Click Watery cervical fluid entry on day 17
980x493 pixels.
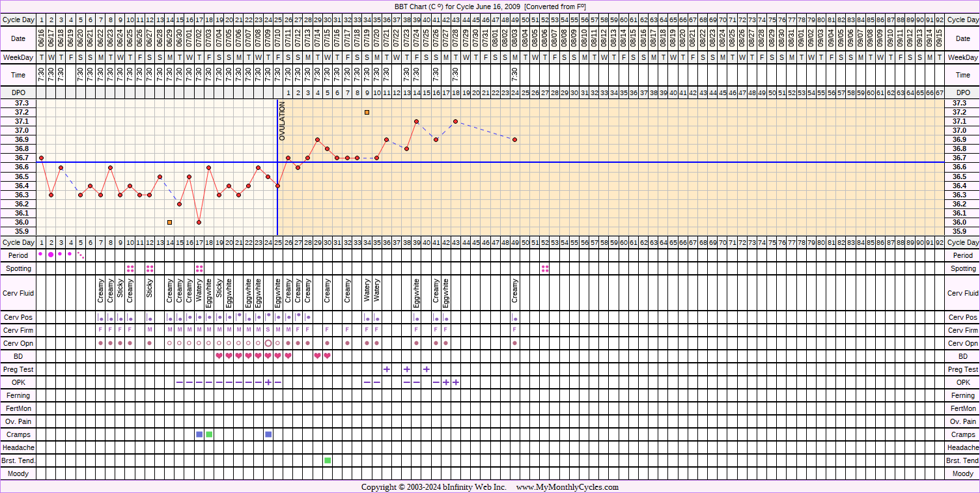[x=199, y=293]
